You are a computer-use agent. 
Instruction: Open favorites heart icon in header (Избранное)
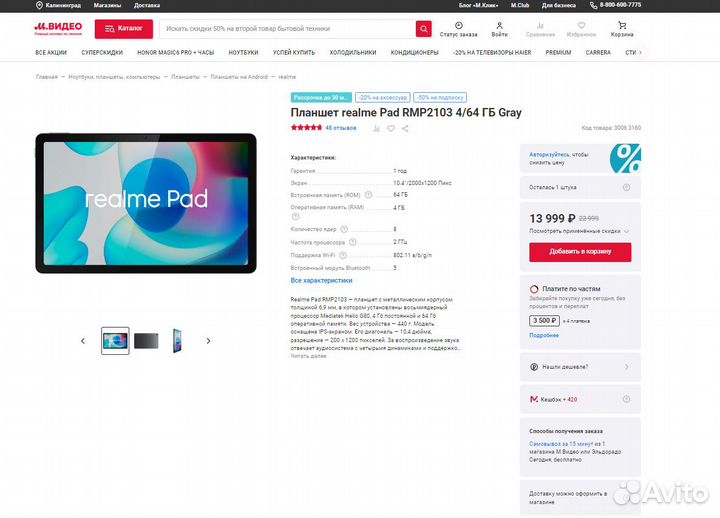pos(581,28)
